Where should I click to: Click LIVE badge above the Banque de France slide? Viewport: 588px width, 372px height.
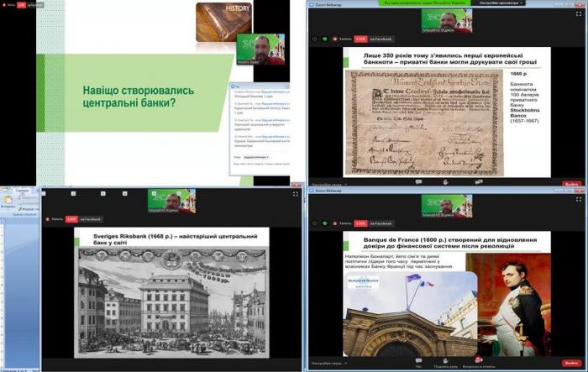pyautogui.click(x=360, y=223)
